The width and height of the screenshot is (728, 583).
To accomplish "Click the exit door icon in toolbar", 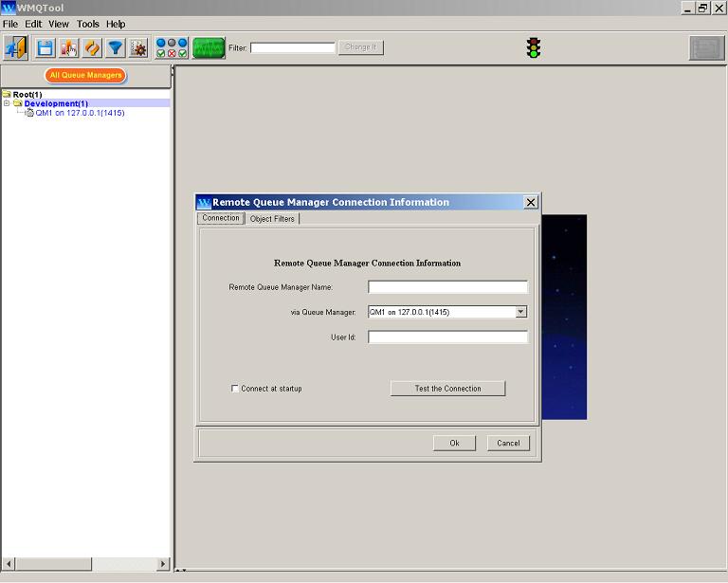I will click(16, 47).
